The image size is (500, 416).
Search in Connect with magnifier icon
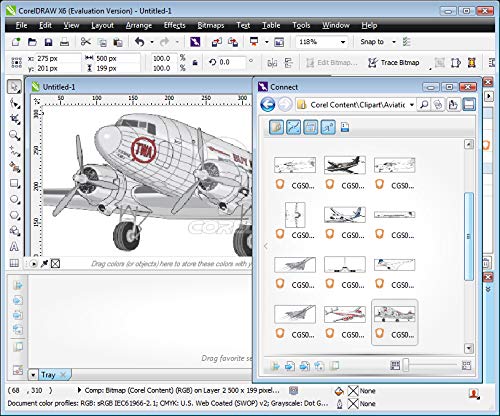click(x=424, y=105)
